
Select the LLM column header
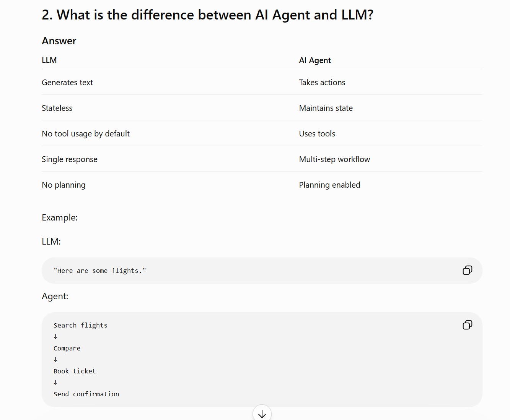(x=49, y=60)
